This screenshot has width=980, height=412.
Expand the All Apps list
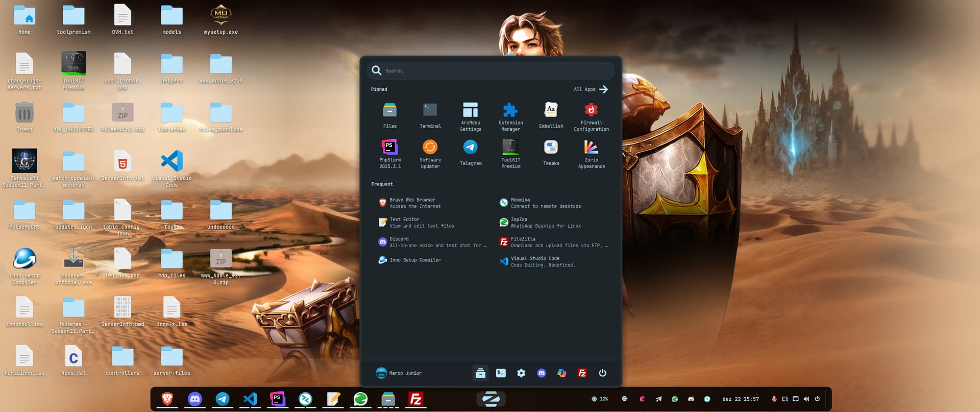pyautogui.click(x=591, y=89)
